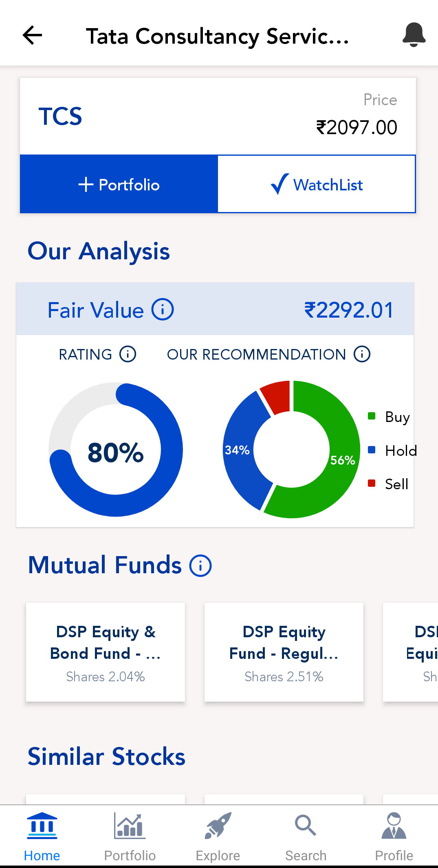This screenshot has width=438, height=868.
Task: Open the Explore rocket tab
Action: pyautogui.click(x=218, y=836)
